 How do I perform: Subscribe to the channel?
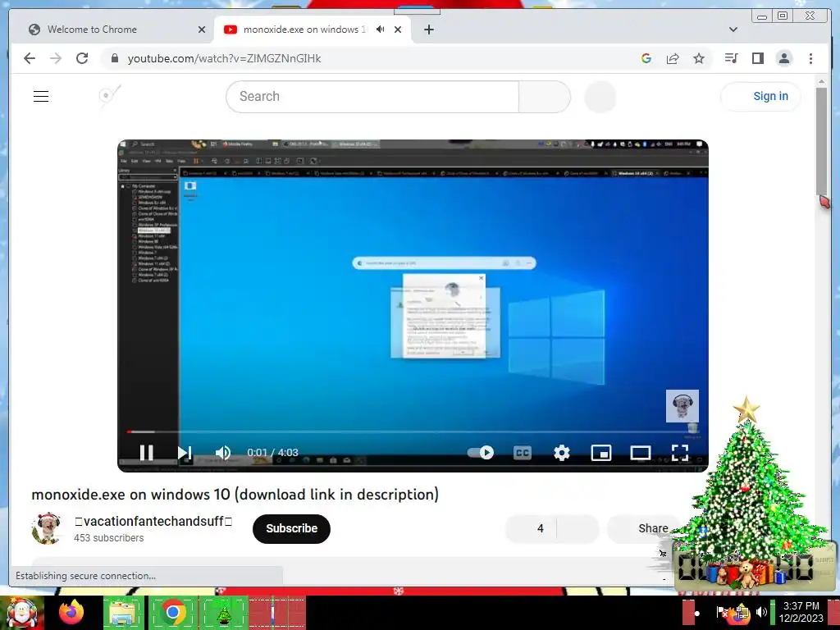click(291, 529)
